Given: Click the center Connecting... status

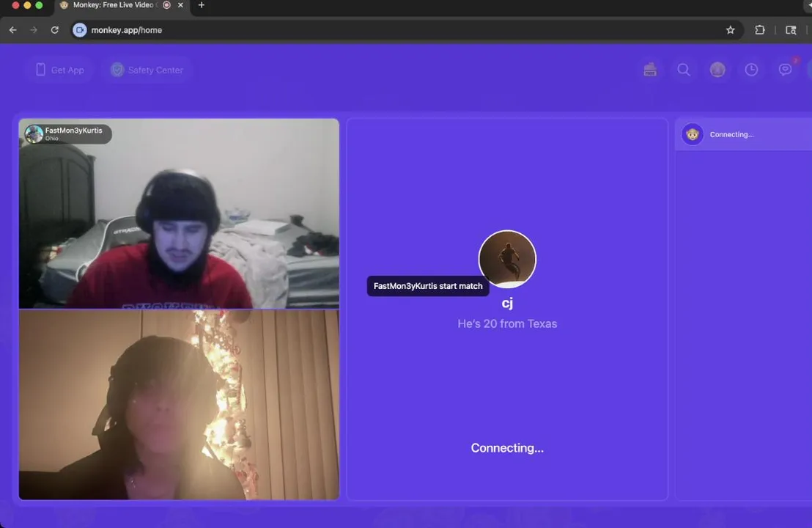Looking at the screenshot, I should (x=507, y=447).
